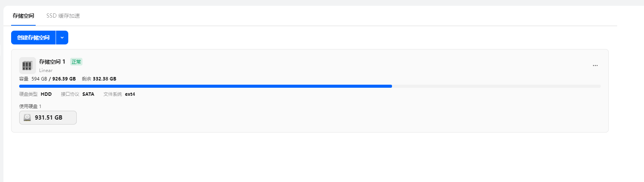644x182 pixels.
Task: Click the 接口协议 SATA label
Action: [77, 94]
